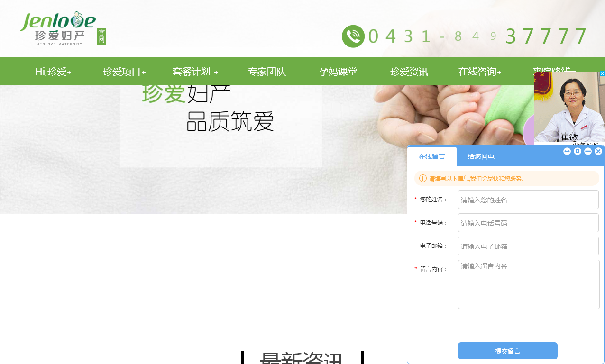The height and width of the screenshot is (364, 605).
Task: Switch to the 给您回电 tab
Action: click(481, 157)
